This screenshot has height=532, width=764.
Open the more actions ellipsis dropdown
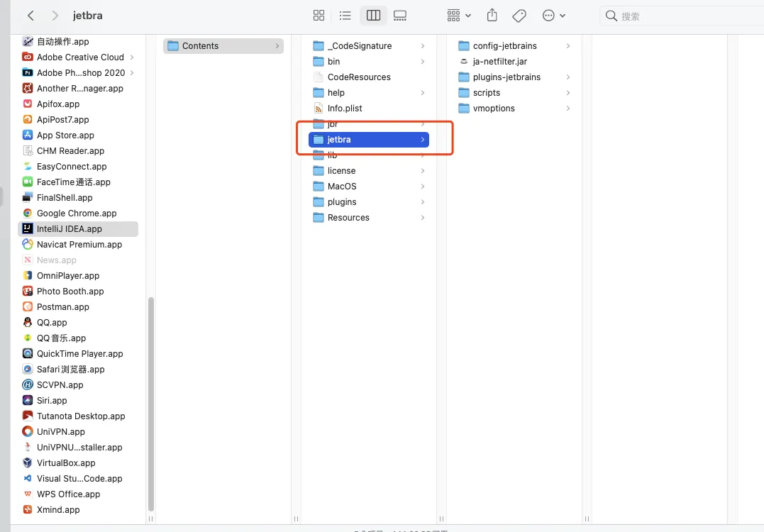click(554, 16)
